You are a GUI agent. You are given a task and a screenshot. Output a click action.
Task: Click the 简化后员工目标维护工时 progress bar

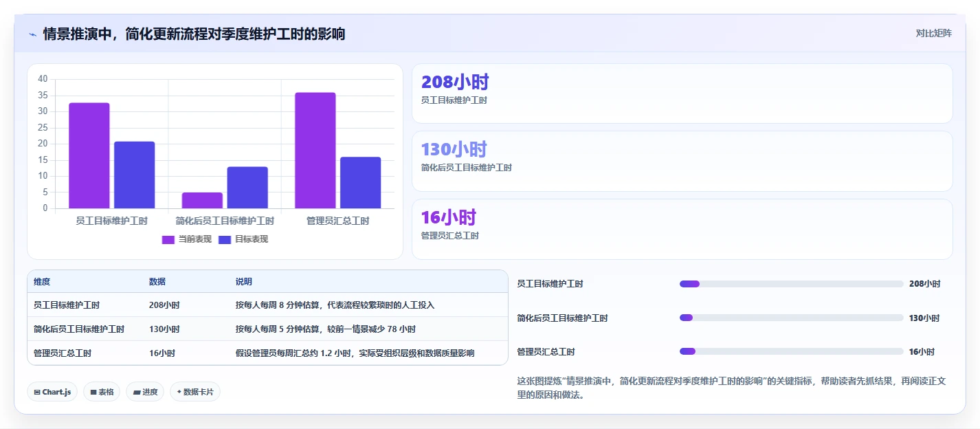point(791,318)
